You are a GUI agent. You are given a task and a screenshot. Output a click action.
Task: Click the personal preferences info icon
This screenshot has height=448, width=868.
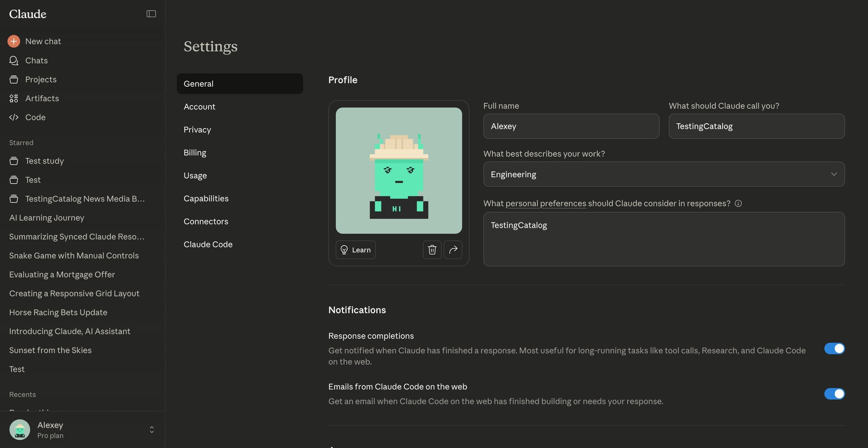tap(738, 203)
